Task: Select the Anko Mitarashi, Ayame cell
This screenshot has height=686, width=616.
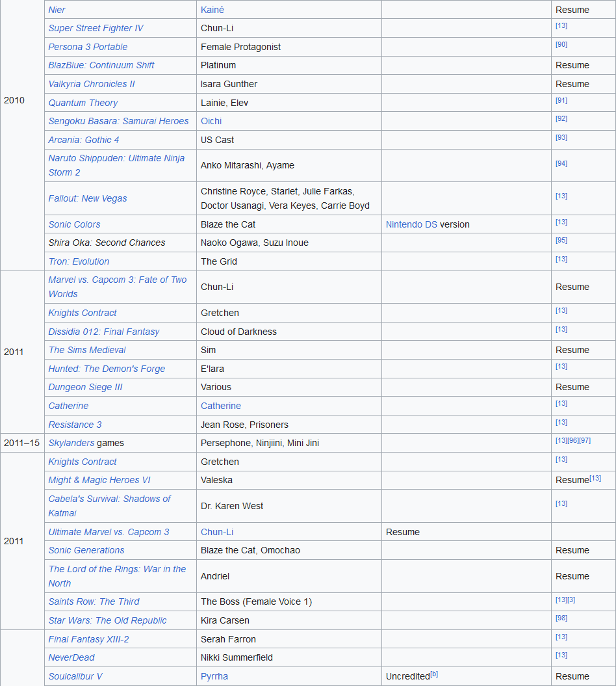Action: [x=289, y=165]
